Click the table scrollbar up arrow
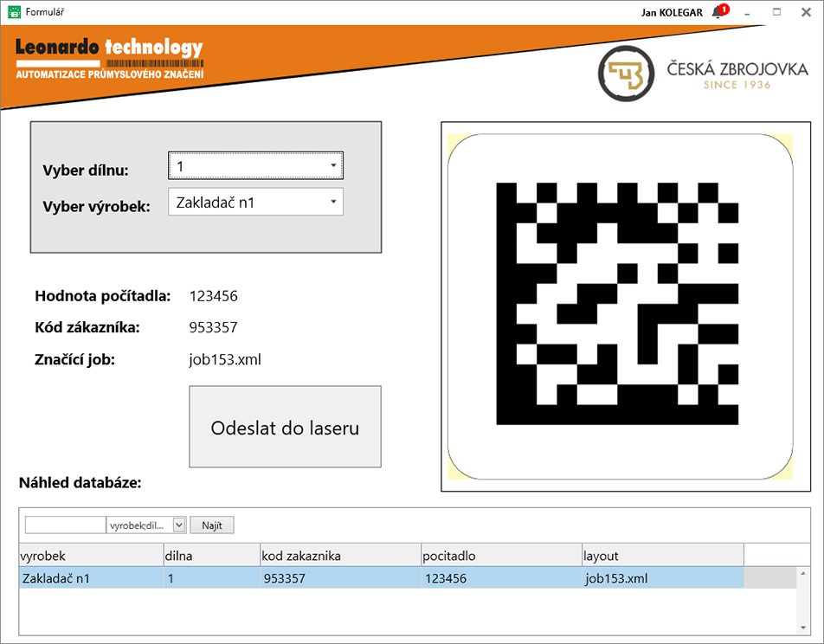The image size is (824, 644). point(803,573)
